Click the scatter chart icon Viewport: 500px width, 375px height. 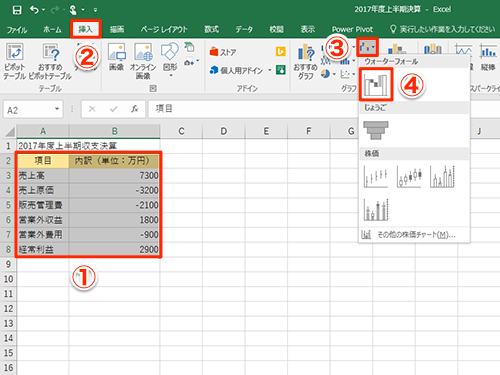pos(345,74)
